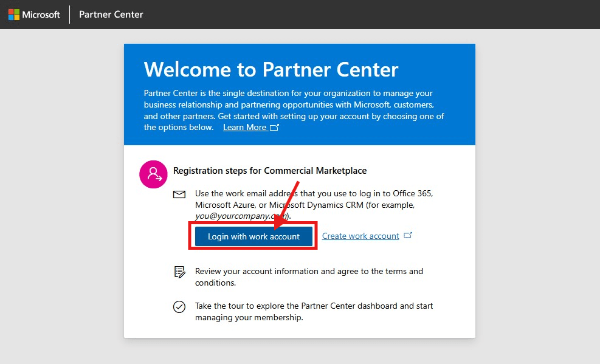Image resolution: width=600 pixels, height=364 pixels.
Task: Click external-link icon beside Create work account
Action: 408,235
